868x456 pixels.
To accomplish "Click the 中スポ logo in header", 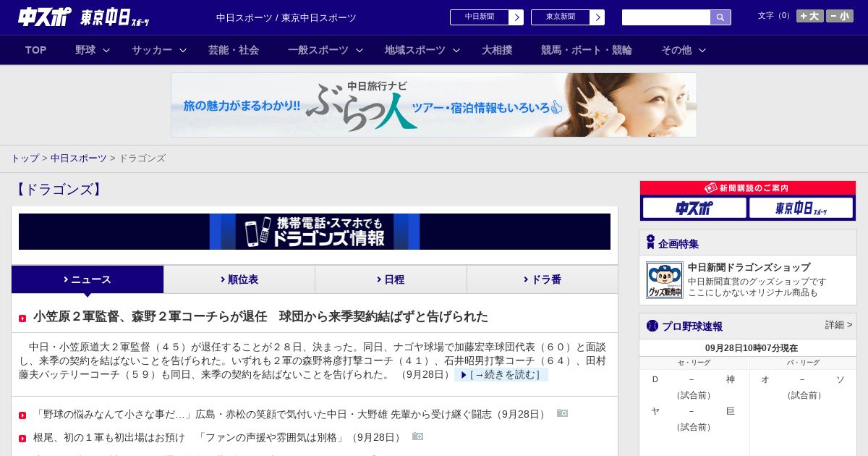I will tap(45, 17).
